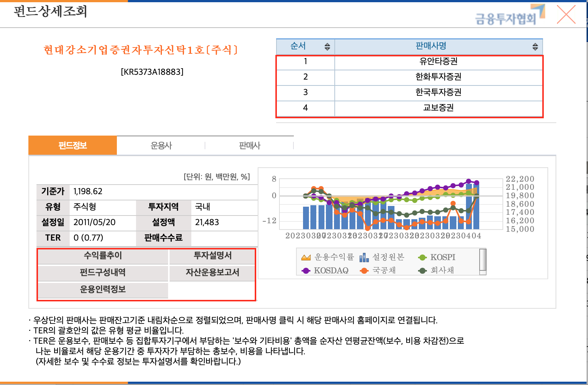
Task: Open the 자산운용보고서 button
Action: [212, 273]
